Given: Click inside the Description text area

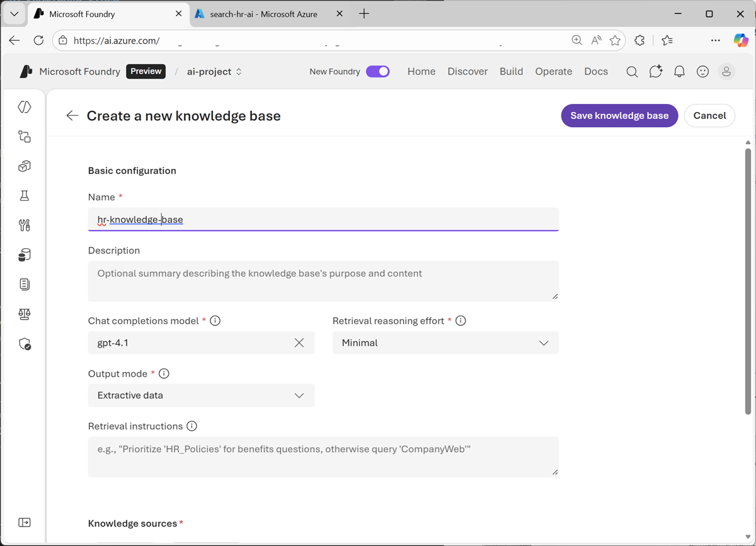Looking at the screenshot, I should [x=323, y=280].
